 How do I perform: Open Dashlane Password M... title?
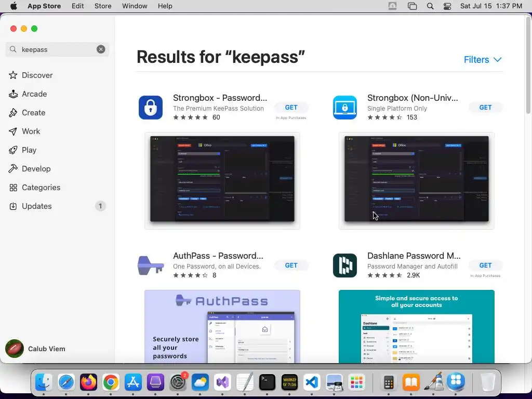point(414,256)
